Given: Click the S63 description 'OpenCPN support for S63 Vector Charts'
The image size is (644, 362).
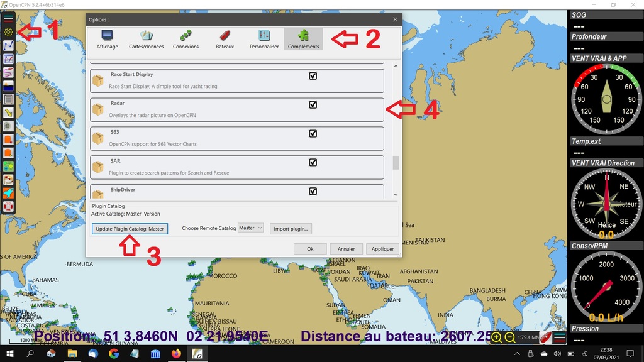Looking at the screenshot, I should pyautogui.click(x=153, y=144).
